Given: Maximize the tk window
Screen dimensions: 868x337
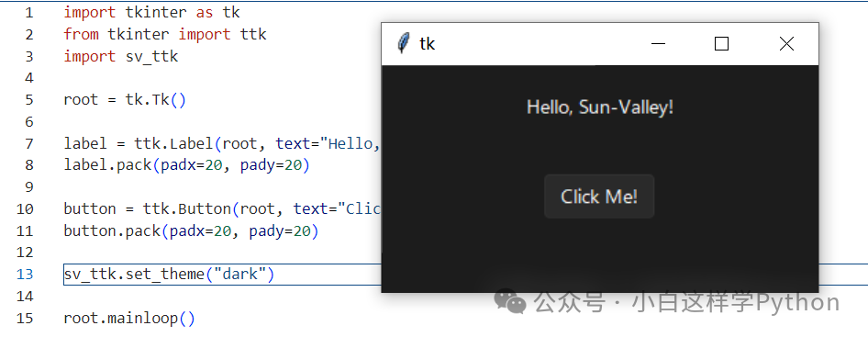Looking at the screenshot, I should click(x=721, y=44).
